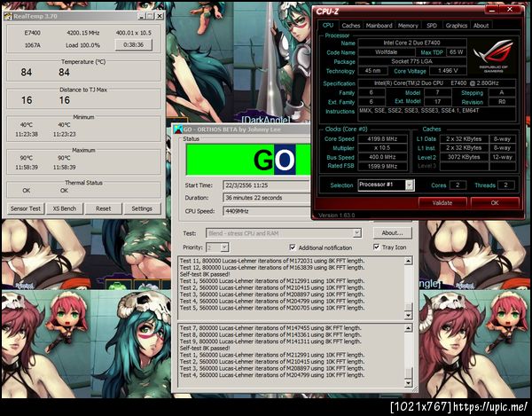532x416 pixels.
Task: Click the lower log scrollbar up arrow
Action: [x=409, y=328]
